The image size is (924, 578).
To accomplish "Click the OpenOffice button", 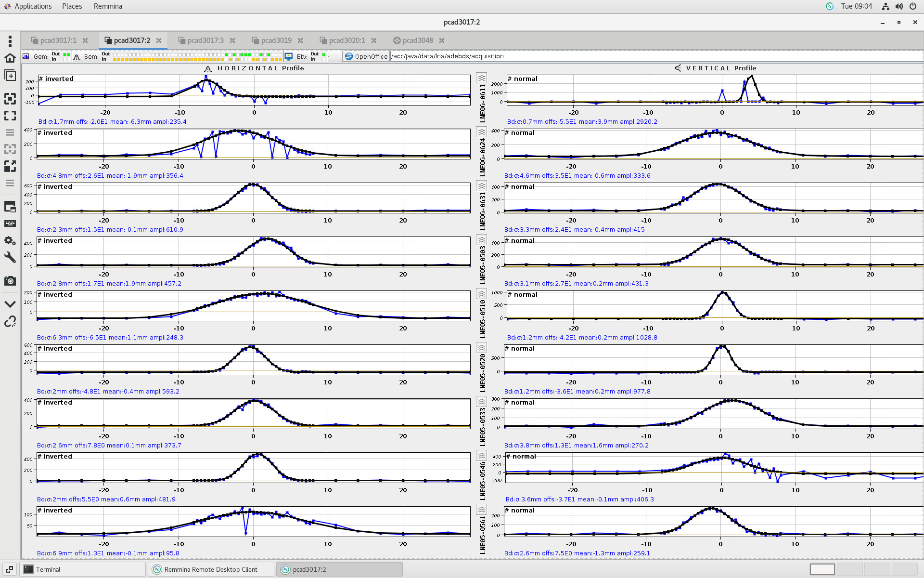I will pos(366,56).
